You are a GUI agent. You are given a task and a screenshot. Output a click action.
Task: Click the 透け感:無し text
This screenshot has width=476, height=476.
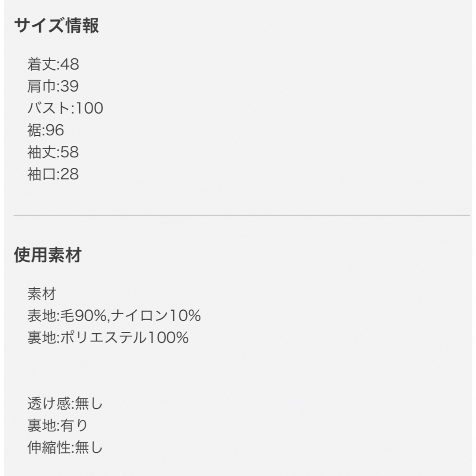point(65,403)
